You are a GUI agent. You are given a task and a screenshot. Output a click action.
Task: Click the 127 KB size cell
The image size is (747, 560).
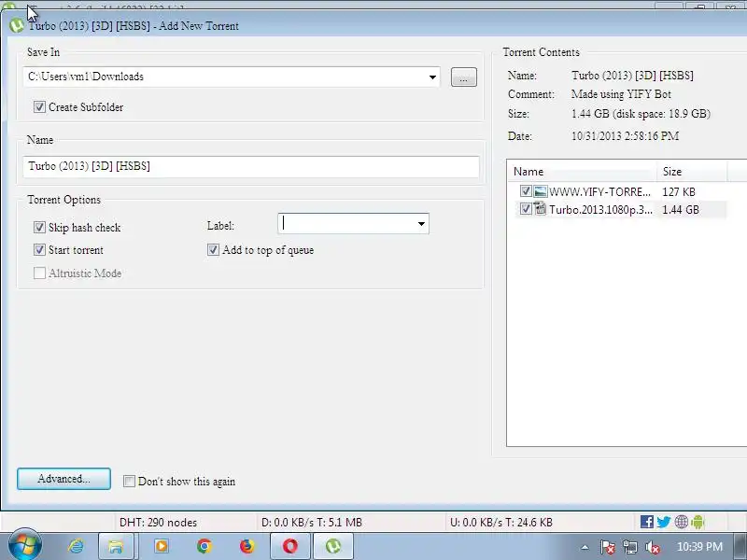click(679, 192)
